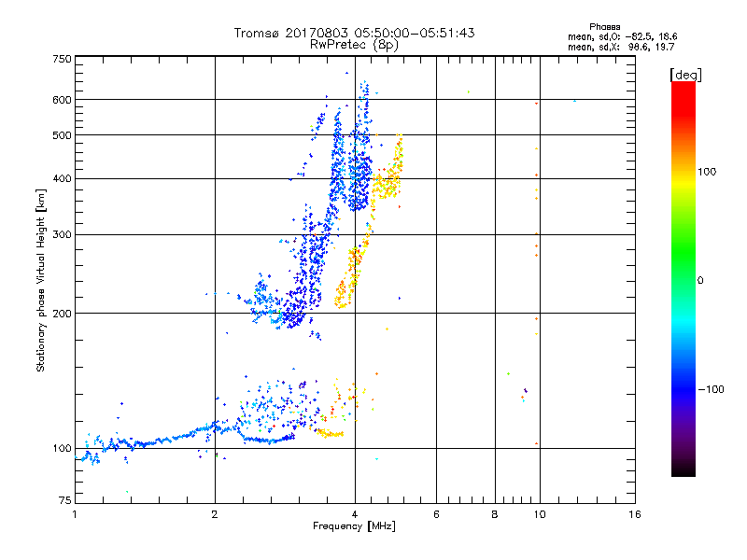Click the y-axis tick label '500'

(x=63, y=135)
